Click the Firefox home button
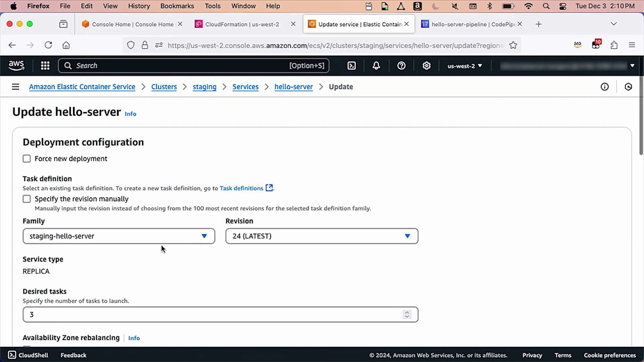Image resolution: width=644 pixels, height=362 pixels. click(66, 46)
